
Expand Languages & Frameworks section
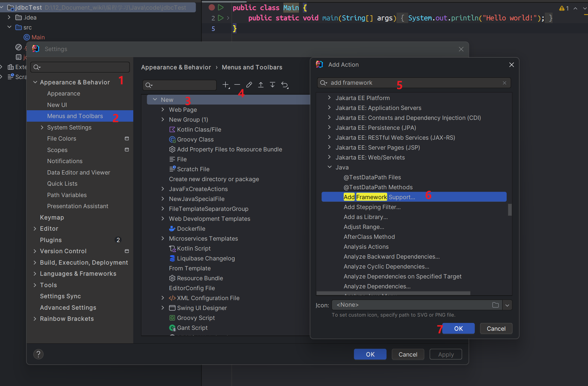coord(35,274)
